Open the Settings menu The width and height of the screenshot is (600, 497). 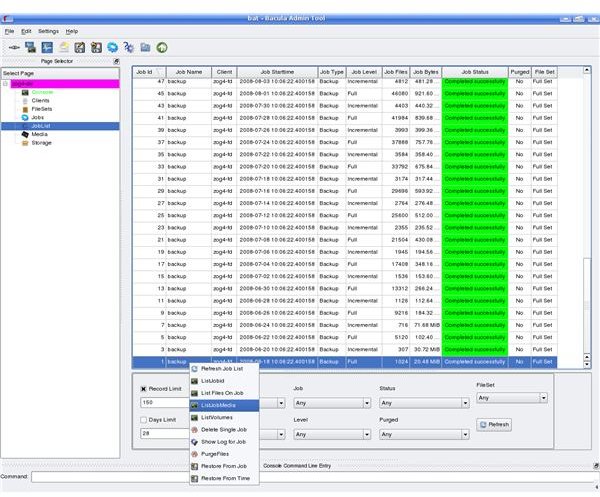tap(48, 31)
